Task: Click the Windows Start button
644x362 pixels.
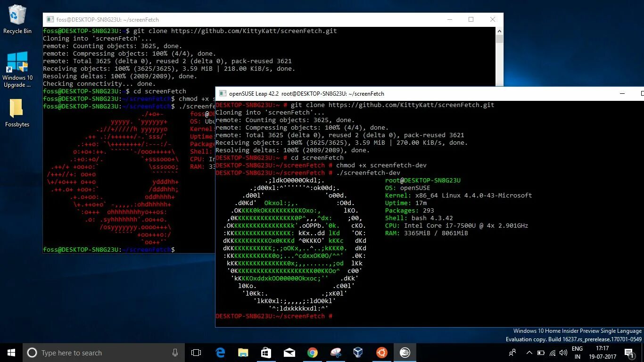Action: 11,353
